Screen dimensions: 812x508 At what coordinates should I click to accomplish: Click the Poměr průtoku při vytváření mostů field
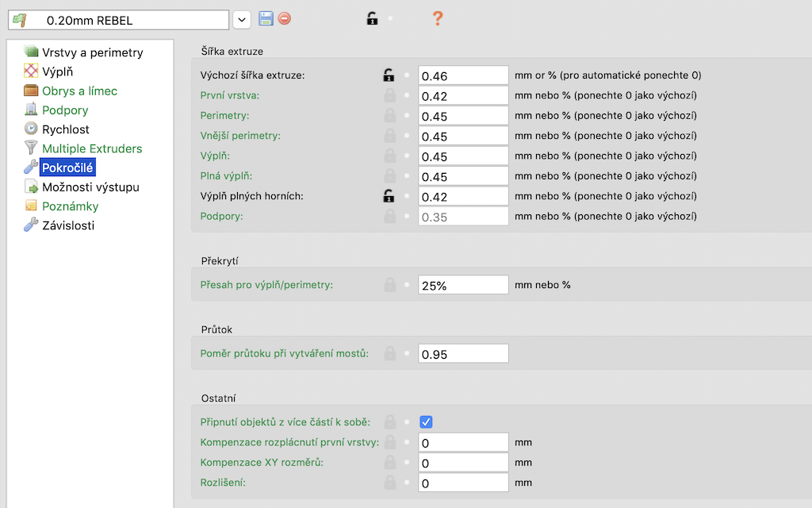point(463,354)
